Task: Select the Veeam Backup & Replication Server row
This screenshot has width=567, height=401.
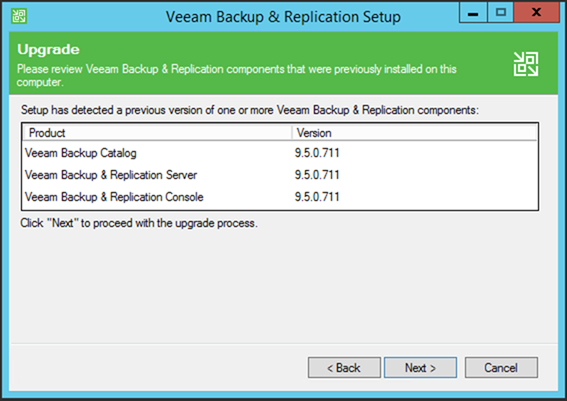Action: (280, 175)
